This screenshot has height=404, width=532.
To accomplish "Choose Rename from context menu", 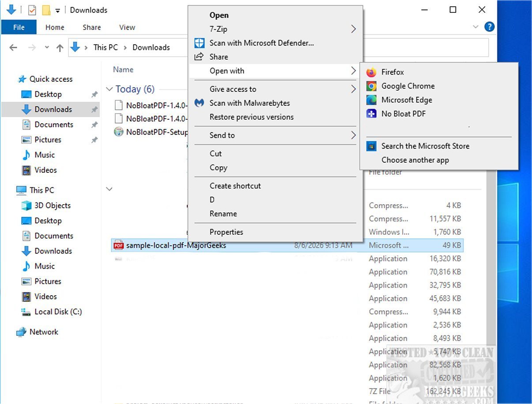I will pyautogui.click(x=223, y=213).
